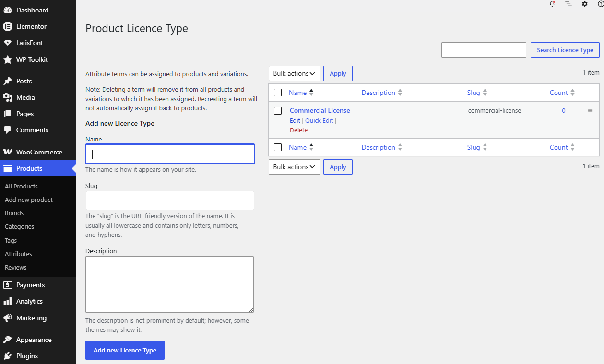Click the Payments dollar icon
The width and height of the screenshot is (604, 364).
[8, 285]
